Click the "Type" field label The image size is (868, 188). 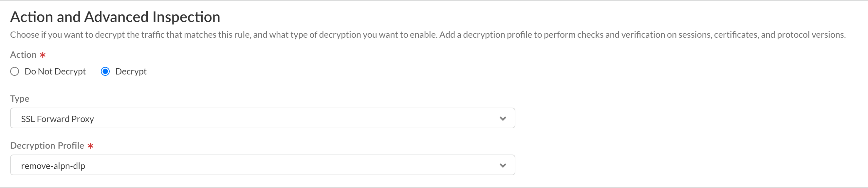click(x=20, y=98)
